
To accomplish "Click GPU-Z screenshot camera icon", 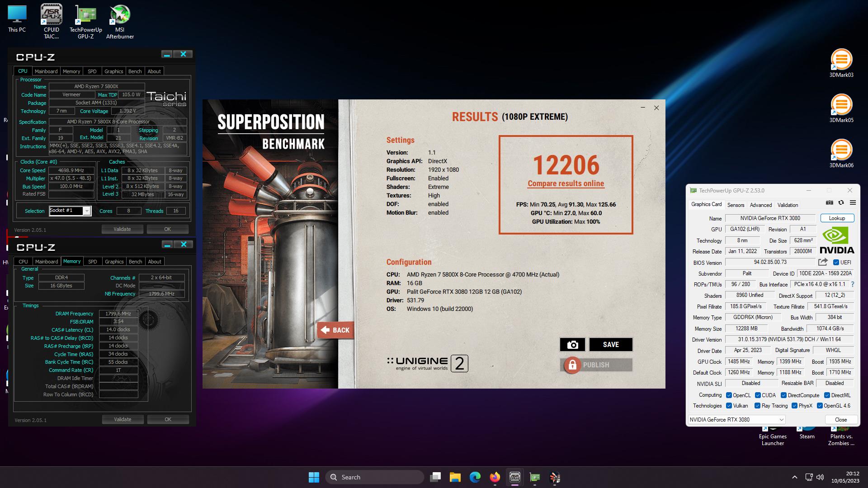I will (829, 203).
